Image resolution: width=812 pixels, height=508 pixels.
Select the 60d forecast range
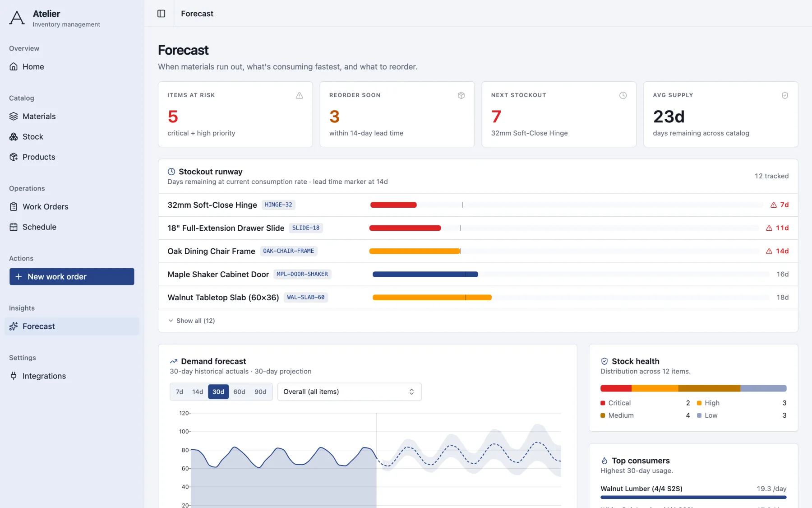click(240, 391)
